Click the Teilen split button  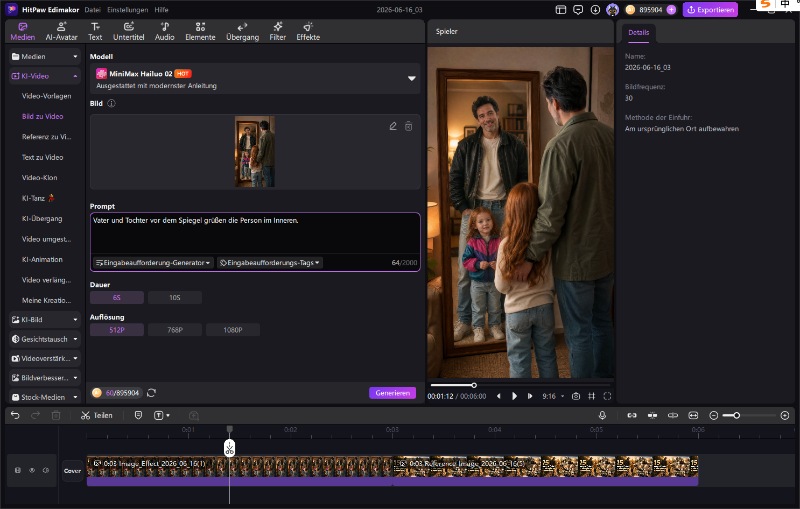[96, 415]
